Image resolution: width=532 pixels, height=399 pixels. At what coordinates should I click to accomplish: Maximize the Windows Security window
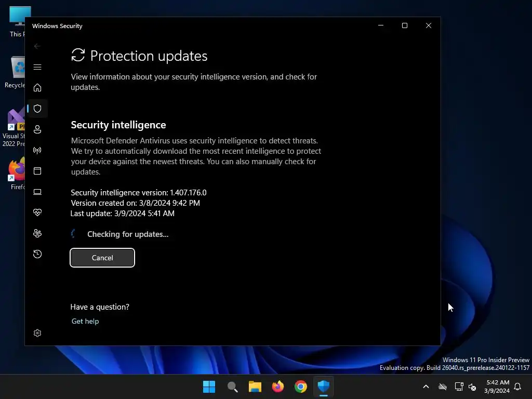click(x=404, y=25)
